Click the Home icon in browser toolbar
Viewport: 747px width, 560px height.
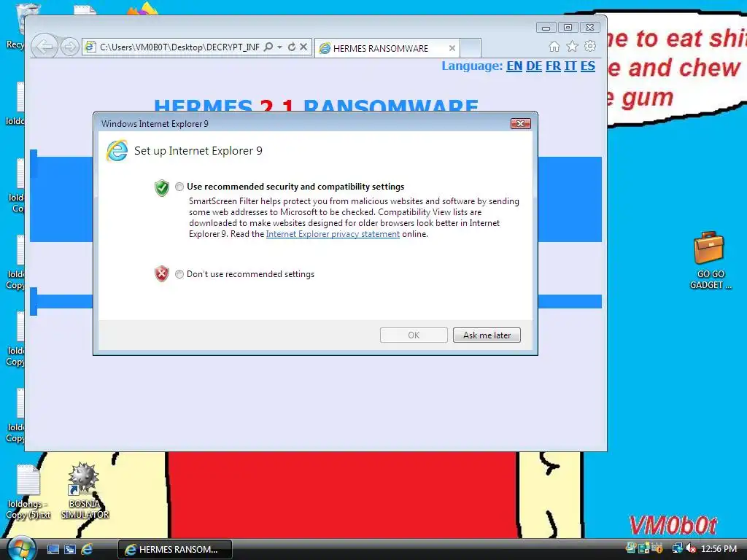[554, 46]
